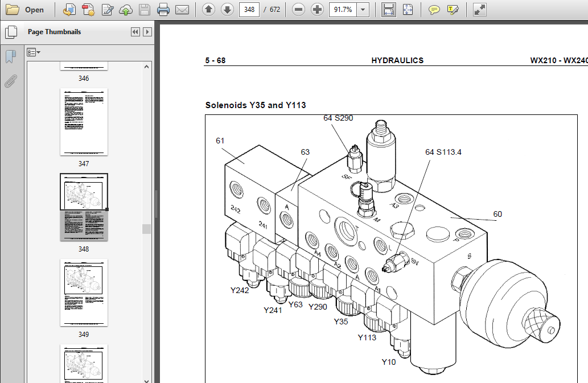Click the thumbnail scrollbar up arrow
588x383 pixels.
(x=147, y=67)
